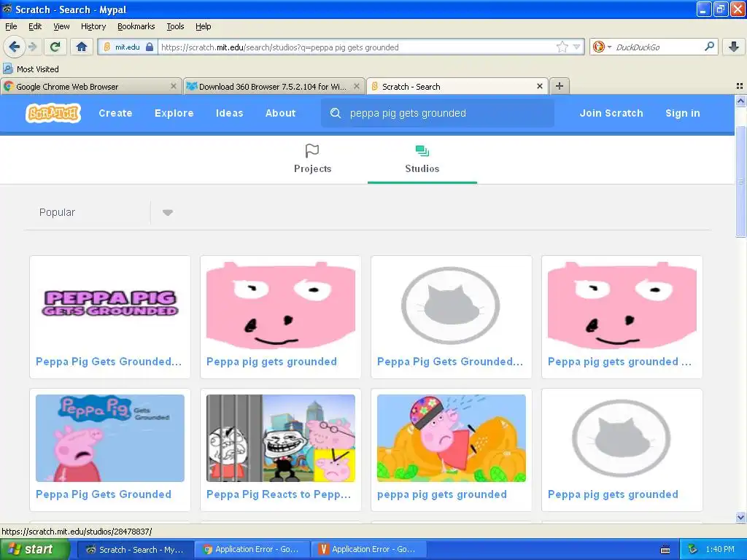
Task: Open second studio title 'Peppa pig gets grounded'
Action: point(271,362)
